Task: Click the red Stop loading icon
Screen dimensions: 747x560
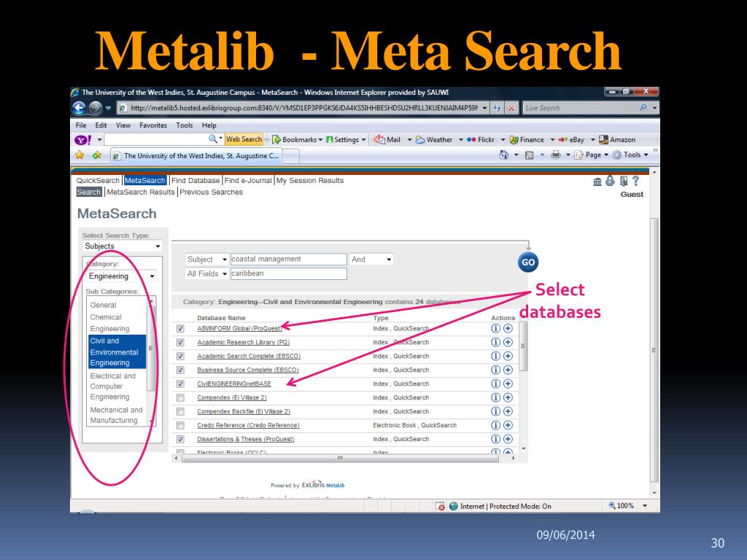Action: [511, 108]
